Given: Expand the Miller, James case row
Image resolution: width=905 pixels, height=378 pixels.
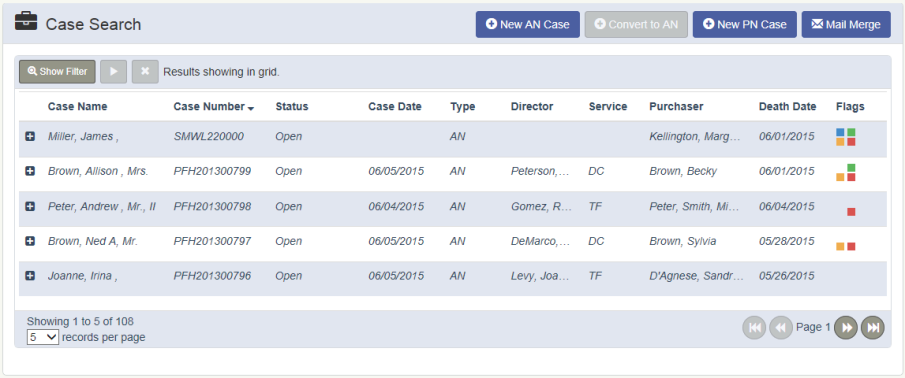Looking at the screenshot, I should (30, 137).
